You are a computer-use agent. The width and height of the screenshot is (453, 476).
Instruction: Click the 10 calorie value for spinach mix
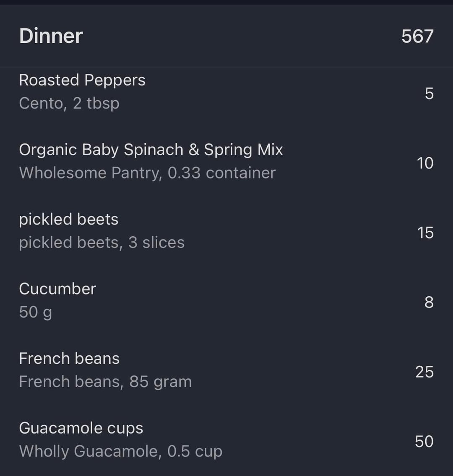tap(425, 163)
